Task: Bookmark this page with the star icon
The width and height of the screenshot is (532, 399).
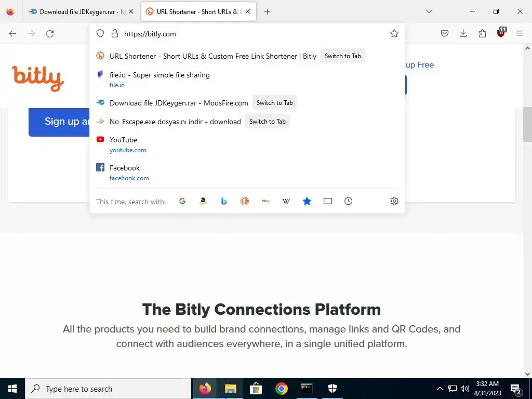Action: coord(394,33)
